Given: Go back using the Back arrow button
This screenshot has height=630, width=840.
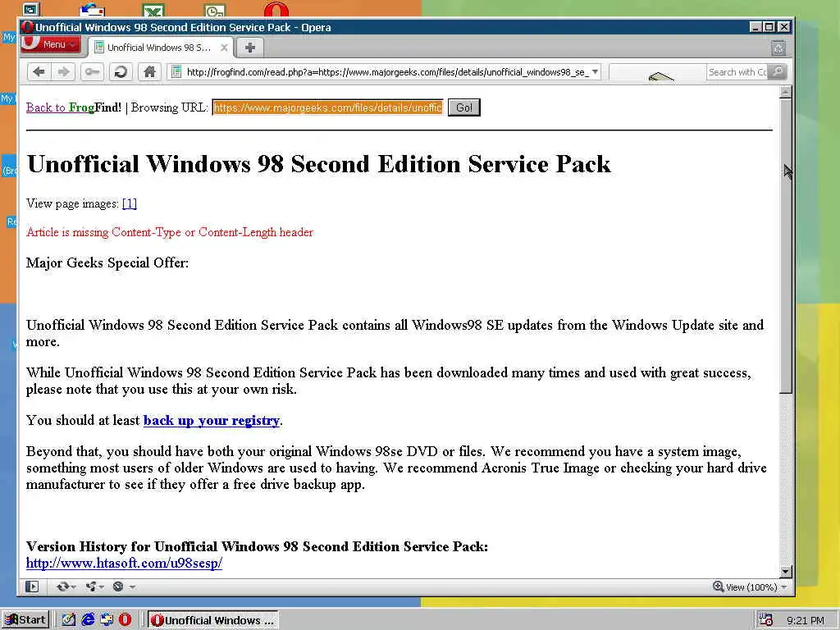Looking at the screenshot, I should point(39,71).
